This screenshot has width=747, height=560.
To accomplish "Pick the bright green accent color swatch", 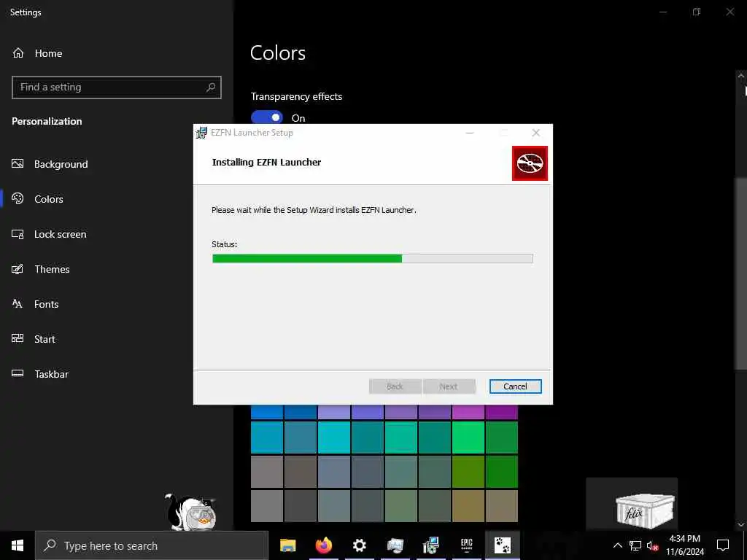I will click(x=468, y=437).
